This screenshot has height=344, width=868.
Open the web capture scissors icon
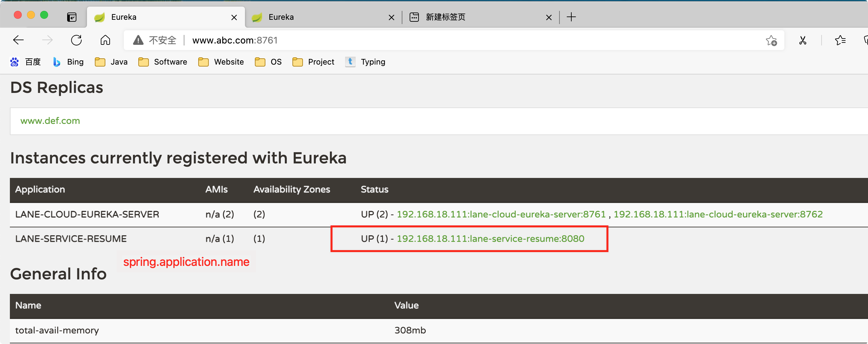click(802, 41)
